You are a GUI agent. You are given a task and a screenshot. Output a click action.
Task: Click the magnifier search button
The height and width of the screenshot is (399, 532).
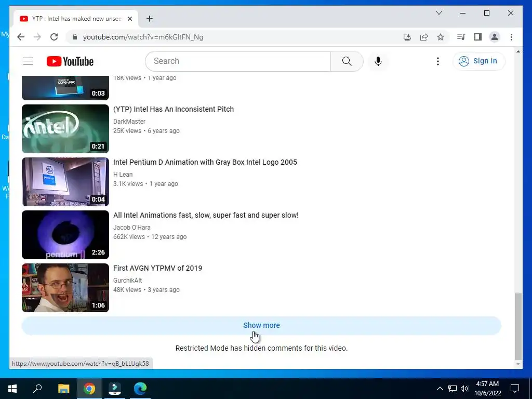tap(347, 61)
